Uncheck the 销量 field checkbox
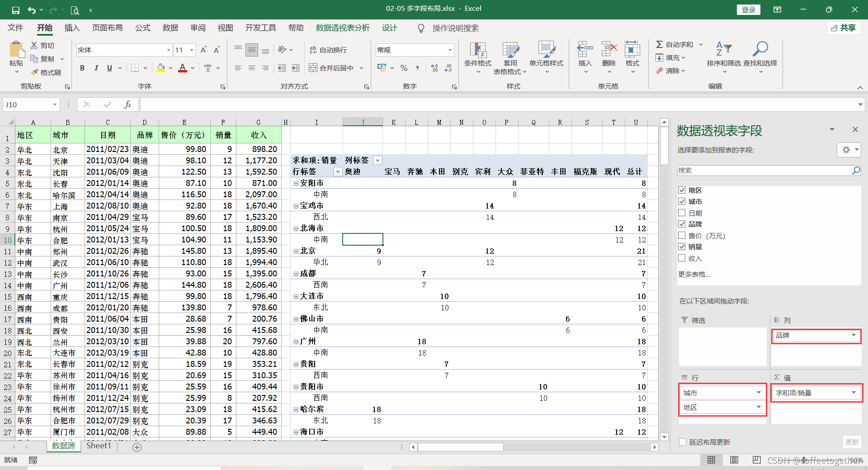The height and width of the screenshot is (470, 868). (x=682, y=247)
